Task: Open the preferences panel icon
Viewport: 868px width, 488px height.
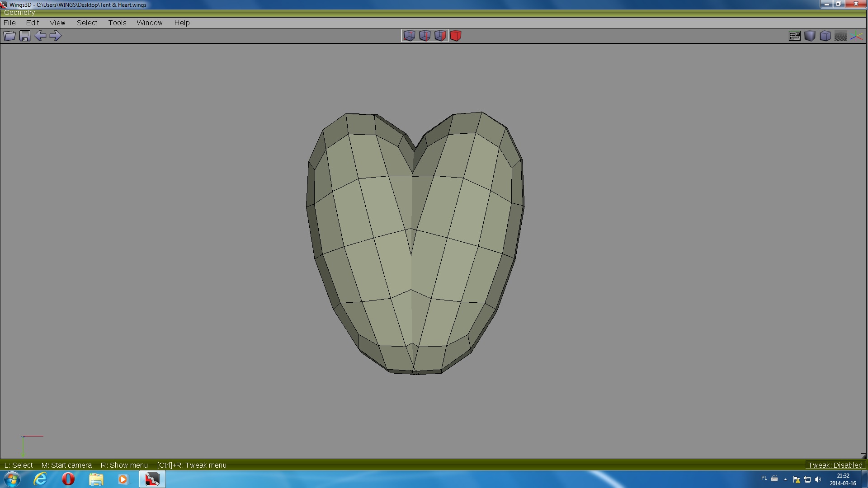Action: coord(794,36)
